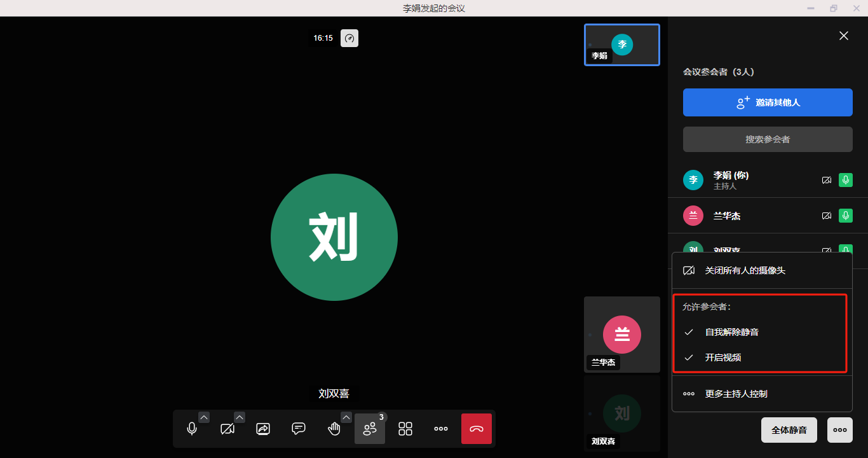The height and width of the screenshot is (458, 868).
Task: Mute 兰华杰's green microphone
Action: 845,216
